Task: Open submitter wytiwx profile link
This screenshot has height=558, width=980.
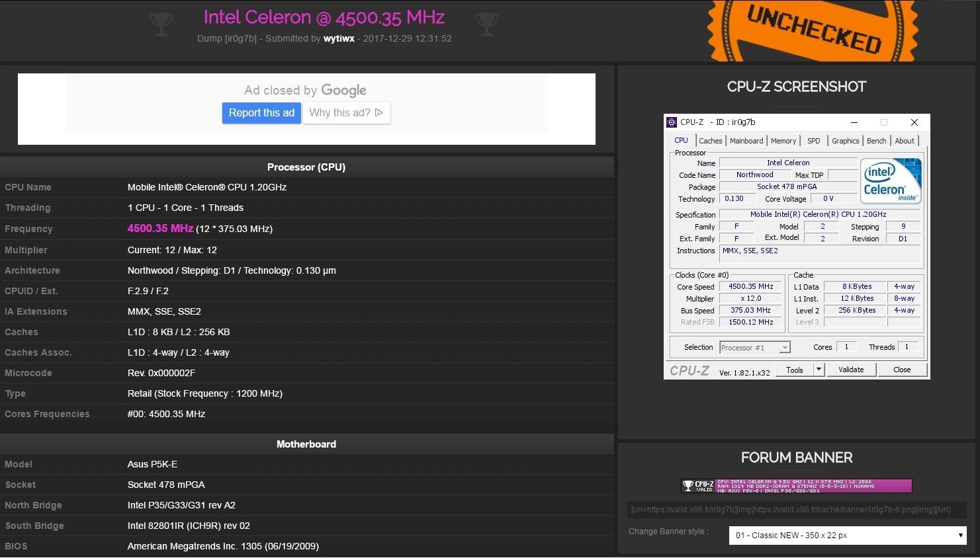Action: click(x=339, y=38)
